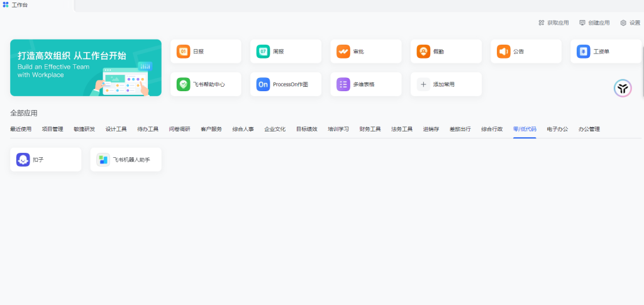Open the 工资单 payslip app icon
Viewport: 644px width, 305px height.
click(583, 52)
